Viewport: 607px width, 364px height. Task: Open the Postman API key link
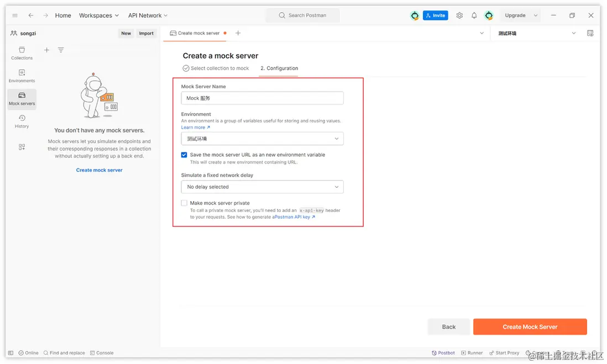tap(295, 217)
